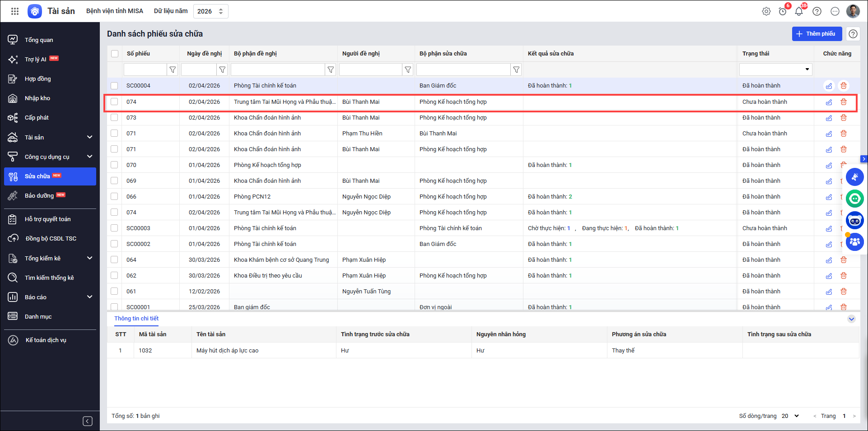Click the filter icon for Người đề nghị
The height and width of the screenshot is (431, 868).
tap(408, 70)
